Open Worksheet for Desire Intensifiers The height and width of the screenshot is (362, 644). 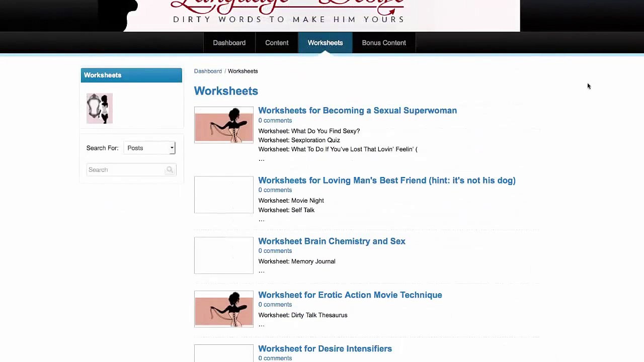[x=325, y=349]
